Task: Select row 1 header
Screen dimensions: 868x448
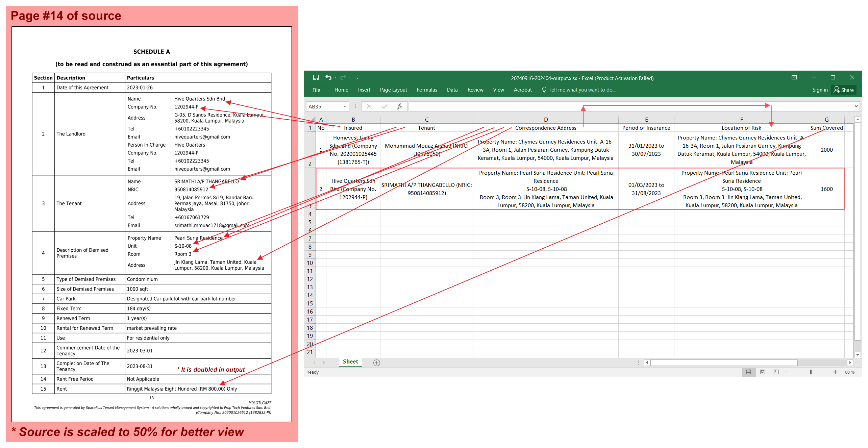Action: [x=310, y=128]
